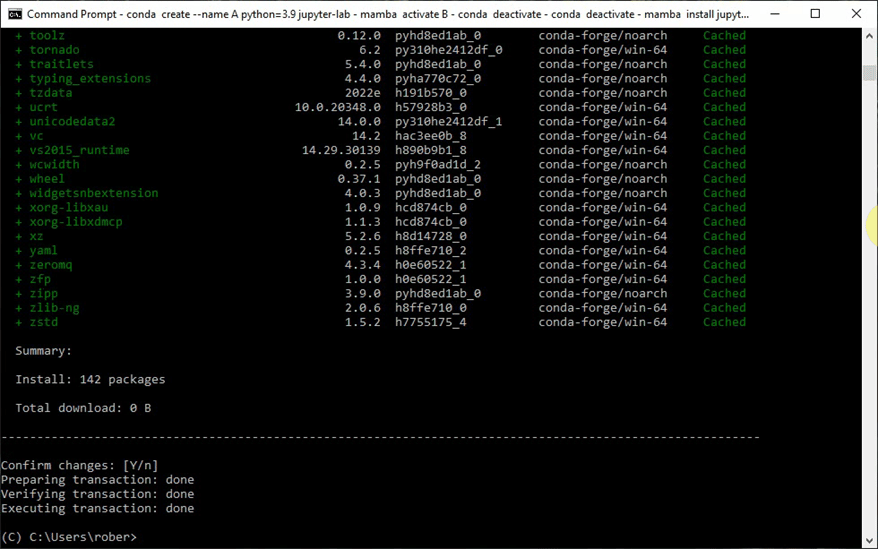Click the vertical scrollbar thumb
878x549 pixels.
869,74
